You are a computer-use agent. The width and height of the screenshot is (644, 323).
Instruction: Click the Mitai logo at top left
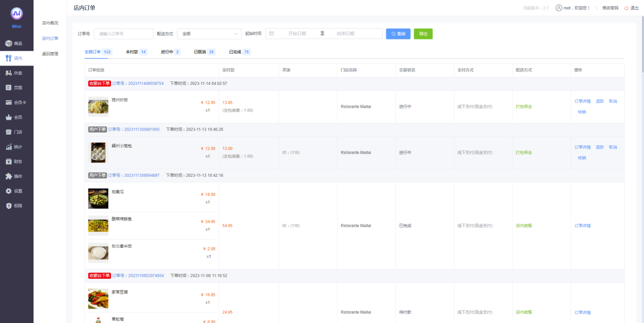click(x=17, y=14)
